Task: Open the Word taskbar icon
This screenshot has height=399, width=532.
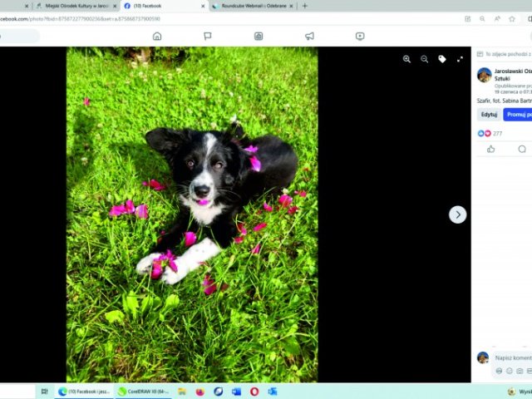Action: [236, 392]
